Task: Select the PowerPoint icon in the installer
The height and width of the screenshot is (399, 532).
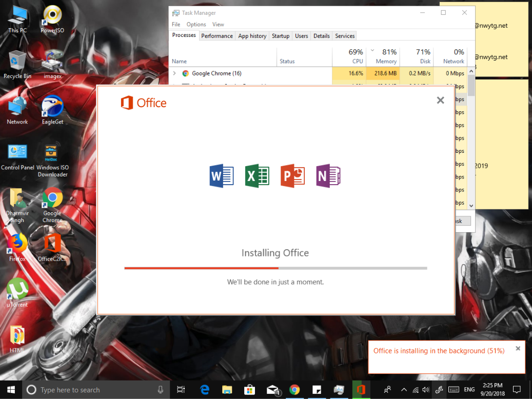Action: 292,176
